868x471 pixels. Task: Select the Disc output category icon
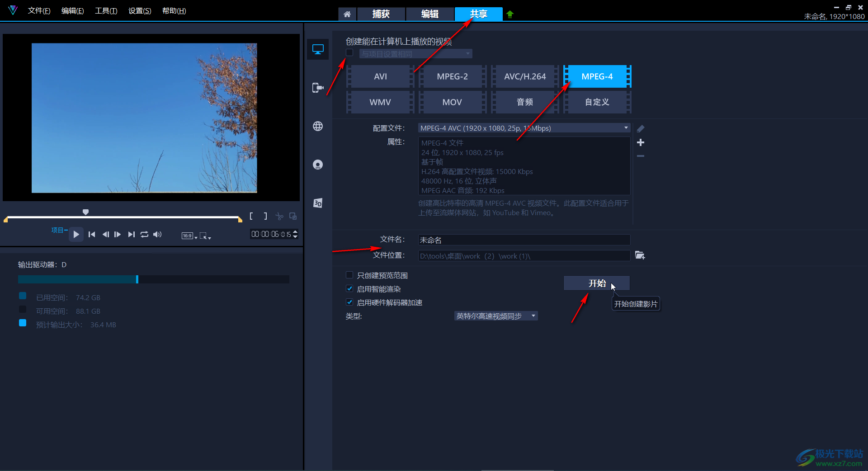click(x=318, y=165)
